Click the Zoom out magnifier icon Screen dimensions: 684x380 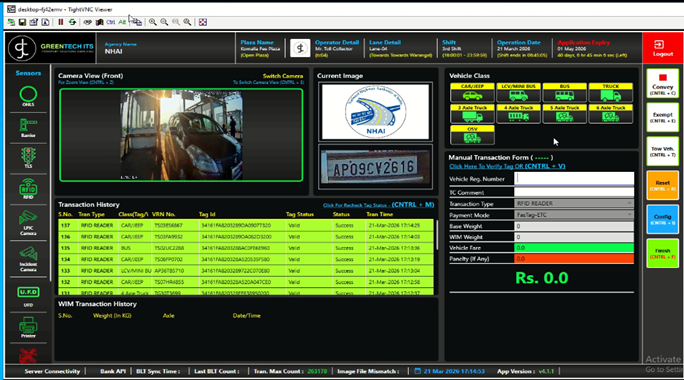[x=164, y=22]
